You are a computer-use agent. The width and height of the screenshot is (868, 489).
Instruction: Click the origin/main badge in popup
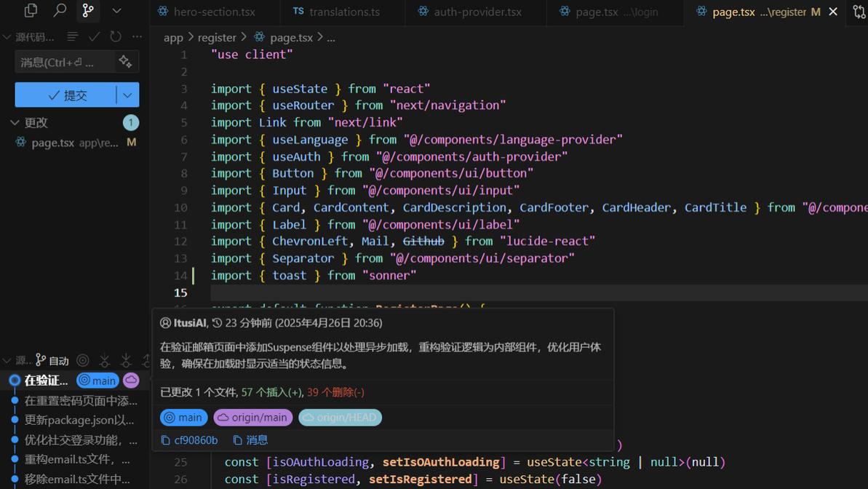coord(253,418)
